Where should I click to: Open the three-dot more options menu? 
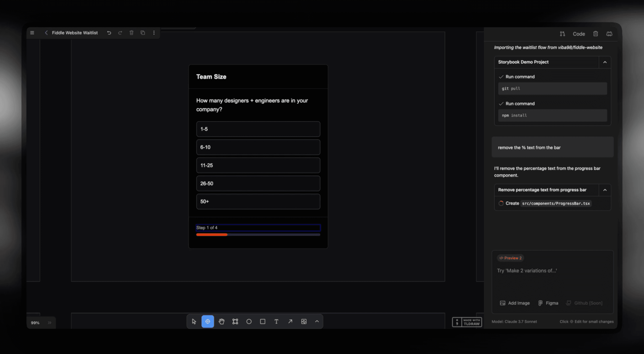[154, 33]
